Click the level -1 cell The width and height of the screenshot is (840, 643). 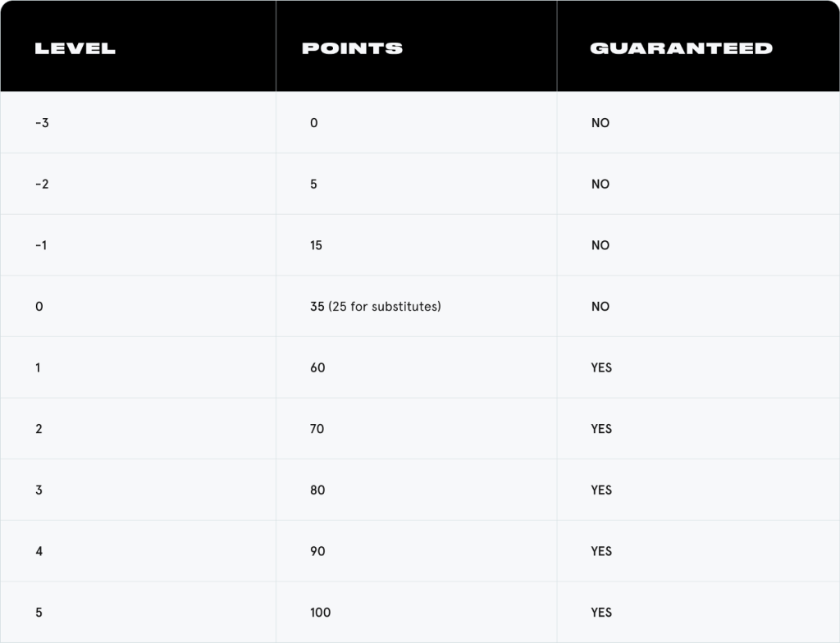click(43, 245)
